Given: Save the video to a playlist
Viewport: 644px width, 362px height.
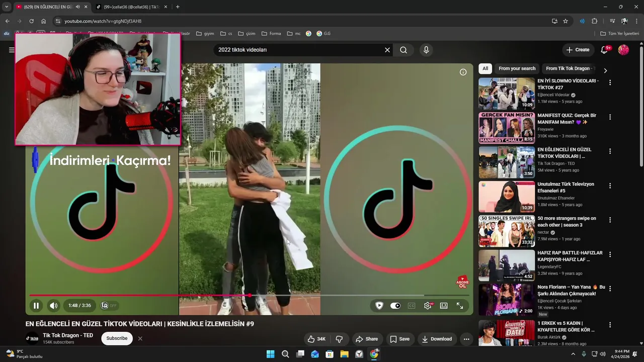Looking at the screenshot, I should (x=400, y=339).
